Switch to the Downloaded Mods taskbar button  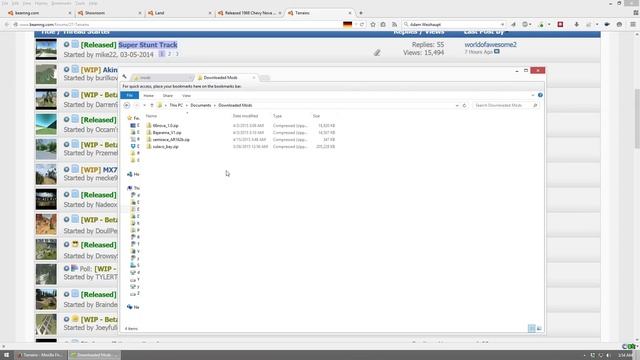[94, 355]
